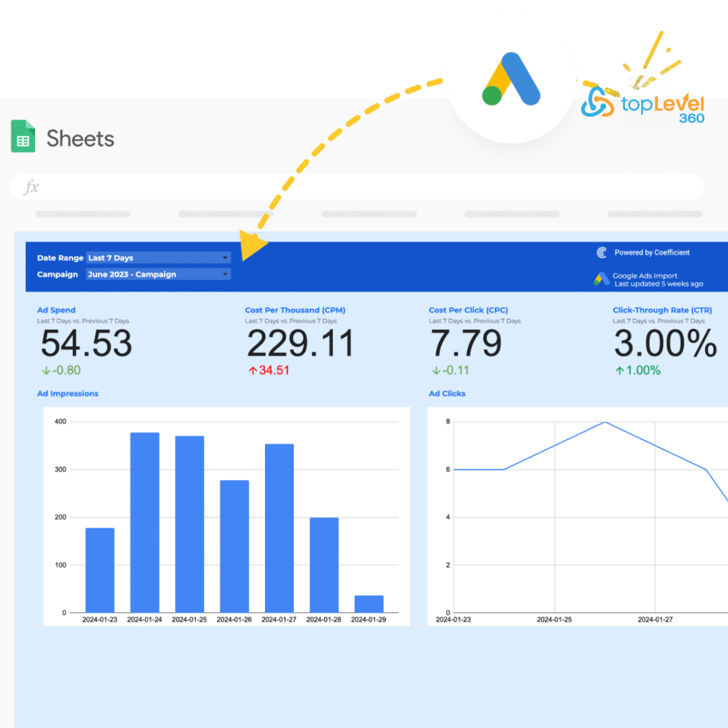Open the Date Range dropdown
The height and width of the screenshot is (728, 728).
[x=158, y=257]
